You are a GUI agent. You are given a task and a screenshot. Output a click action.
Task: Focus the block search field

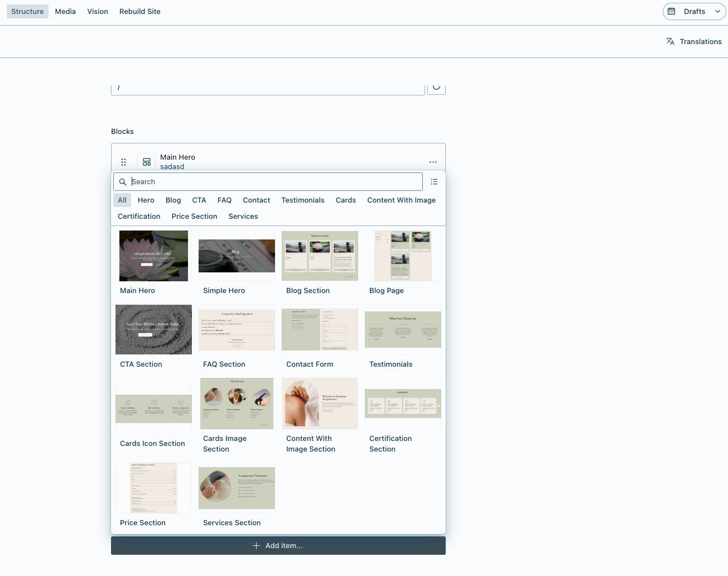[276, 182]
